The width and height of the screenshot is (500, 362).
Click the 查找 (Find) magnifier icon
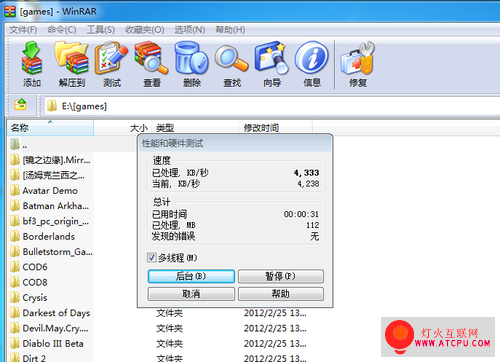[232, 64]
